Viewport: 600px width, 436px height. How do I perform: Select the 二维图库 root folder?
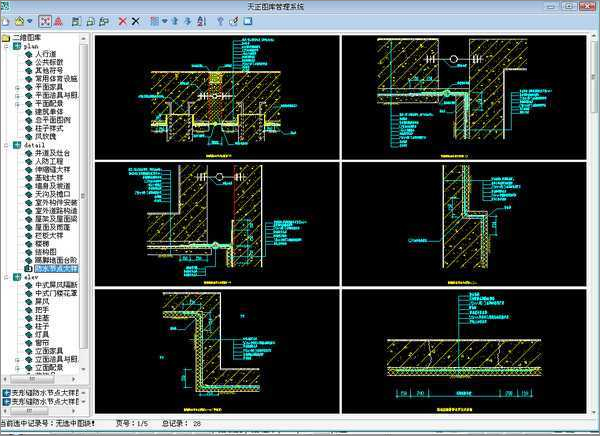point(27,38)
